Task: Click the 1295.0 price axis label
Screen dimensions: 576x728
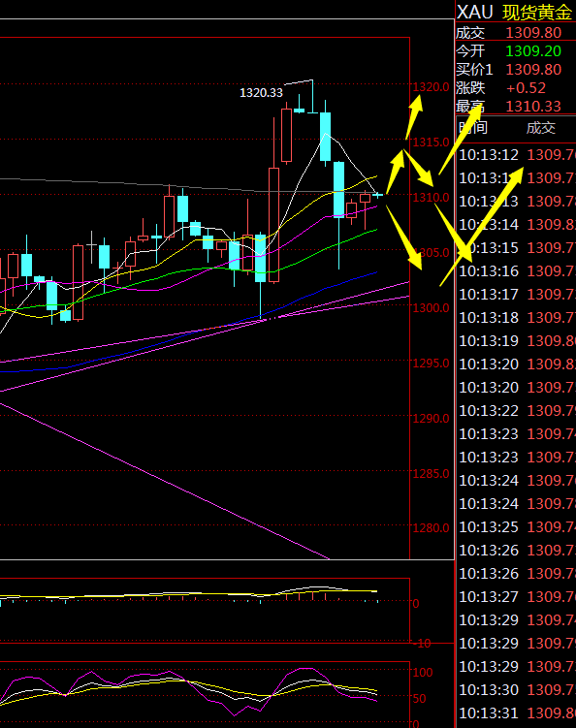Action: [432, 364]
